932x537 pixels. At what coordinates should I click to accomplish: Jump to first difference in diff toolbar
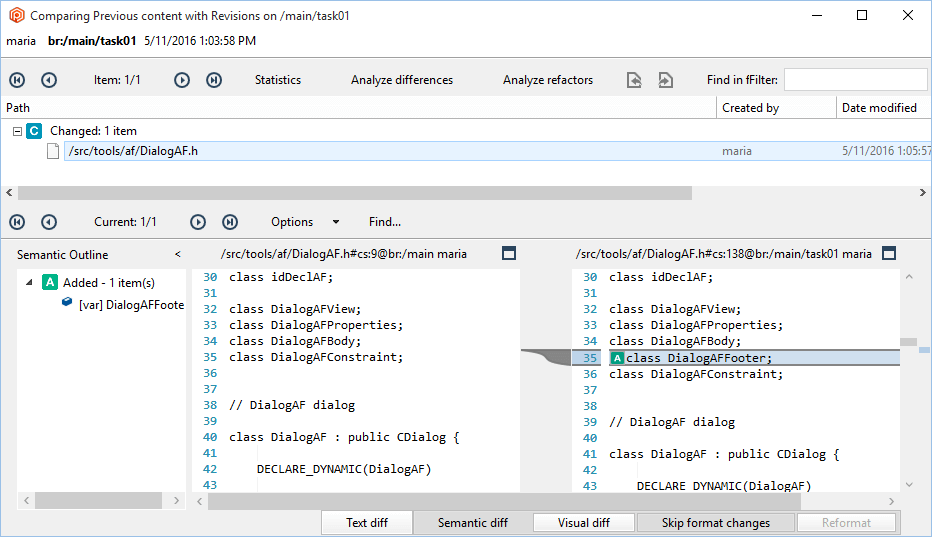tap(17, 222)
